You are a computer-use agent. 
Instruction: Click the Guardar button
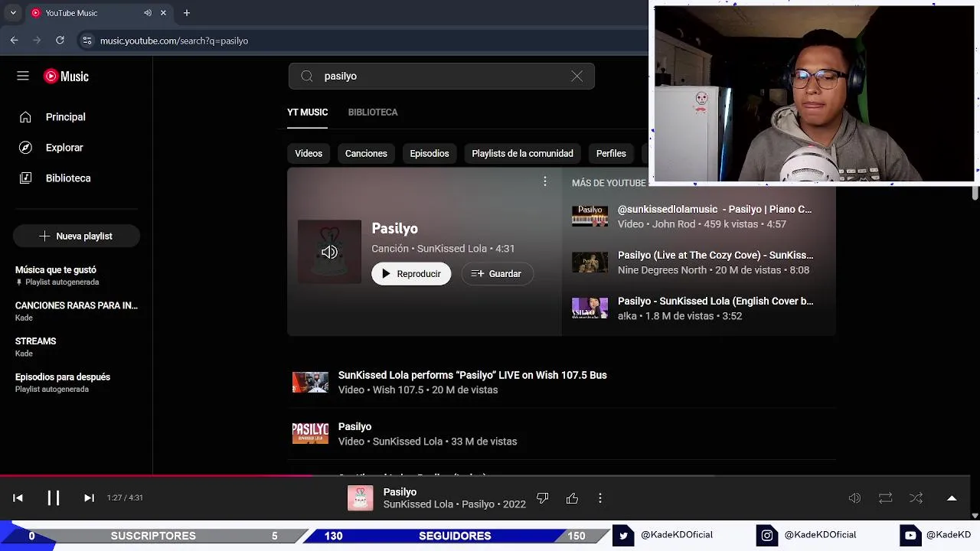point(497,273)
